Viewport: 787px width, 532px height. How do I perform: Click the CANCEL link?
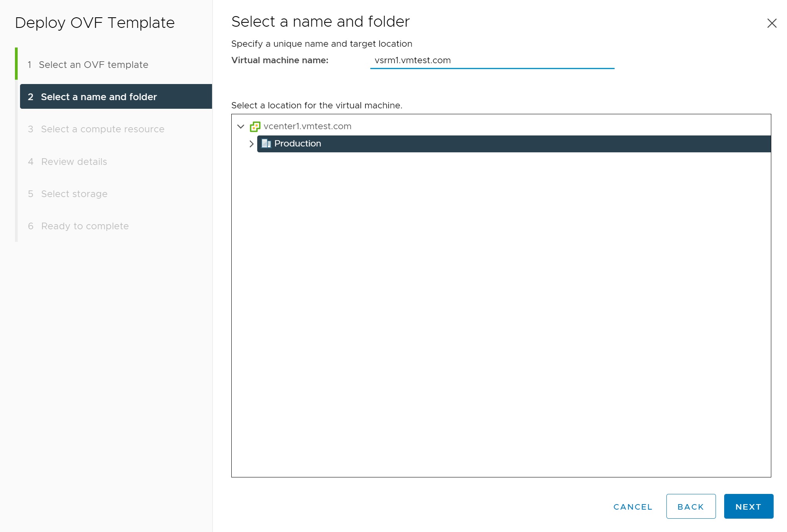[633, 507]
